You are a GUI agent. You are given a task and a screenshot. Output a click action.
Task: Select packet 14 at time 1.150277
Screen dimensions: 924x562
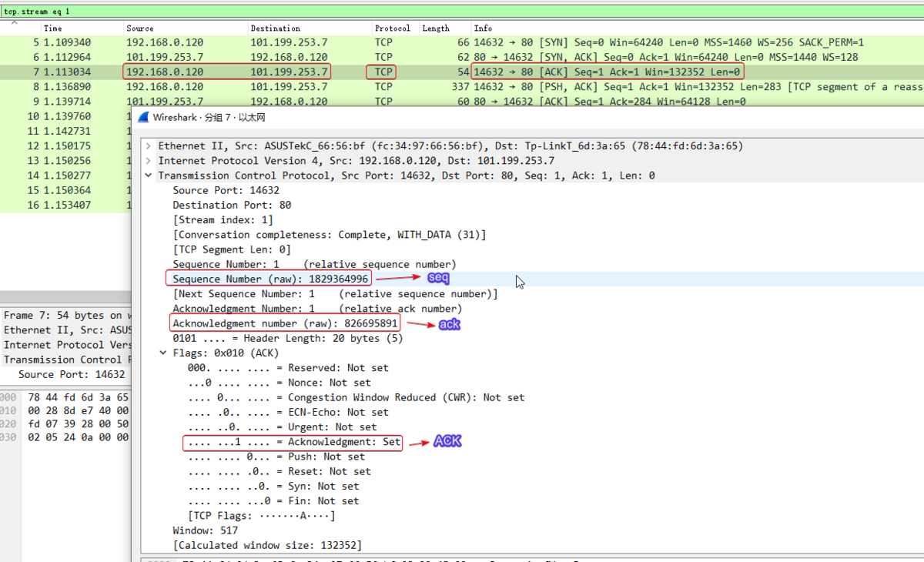coord(65,176)
